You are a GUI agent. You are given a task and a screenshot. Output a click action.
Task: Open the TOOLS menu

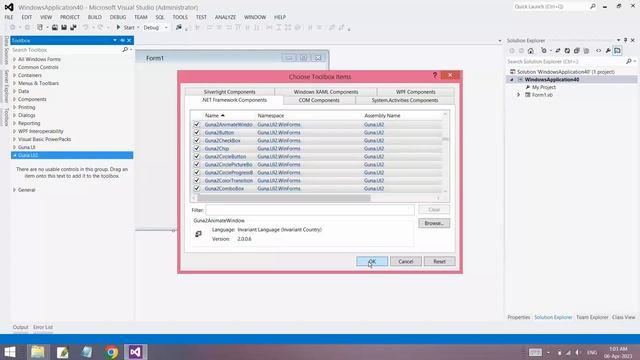pos(180,17)
